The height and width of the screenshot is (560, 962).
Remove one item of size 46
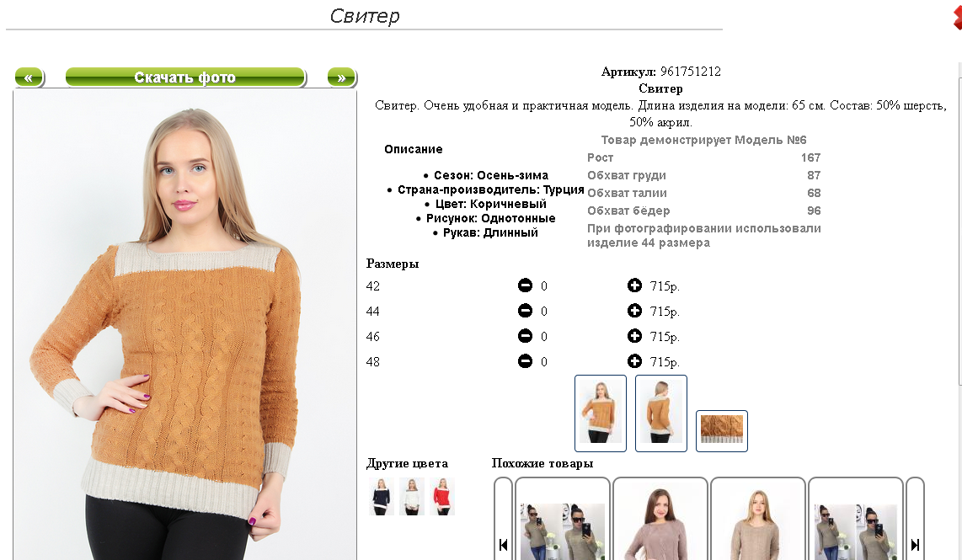(525, 335)
